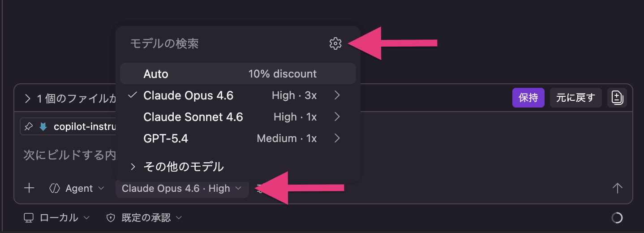The image size is (644, 233).
Task: Open the Agent mode dropdown
Action: point(77,188)
